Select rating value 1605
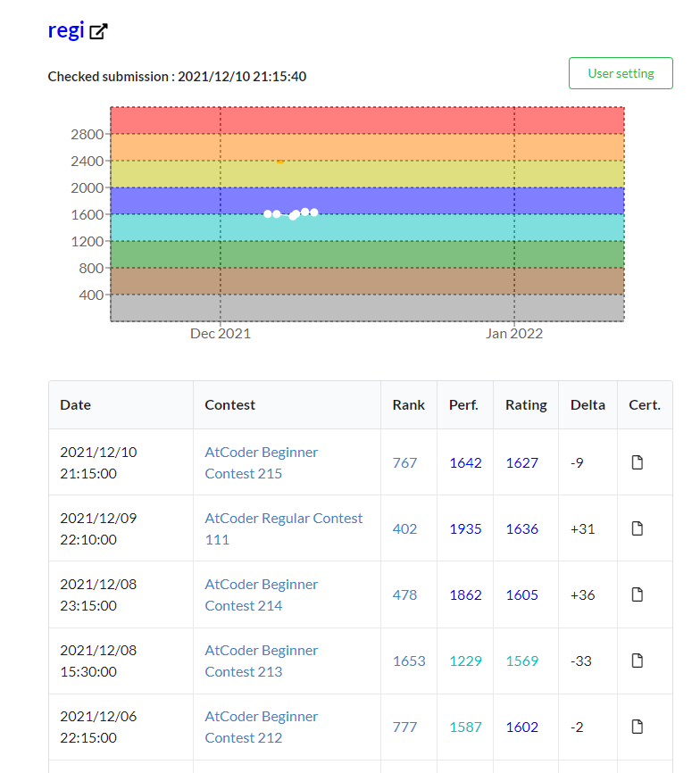Viewport: 700px width, 773px height. (x=522, y=595)
